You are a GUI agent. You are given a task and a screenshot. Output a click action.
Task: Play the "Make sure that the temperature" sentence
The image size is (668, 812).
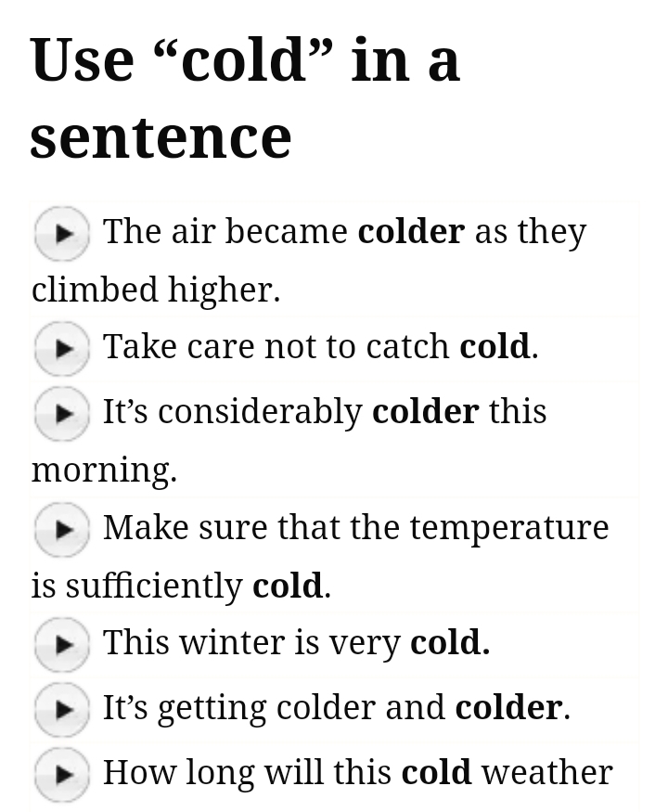click(61, 529)
